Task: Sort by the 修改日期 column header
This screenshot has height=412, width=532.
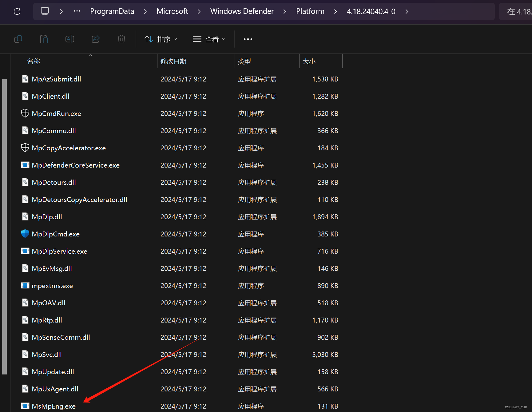Action: click(173, 61)
